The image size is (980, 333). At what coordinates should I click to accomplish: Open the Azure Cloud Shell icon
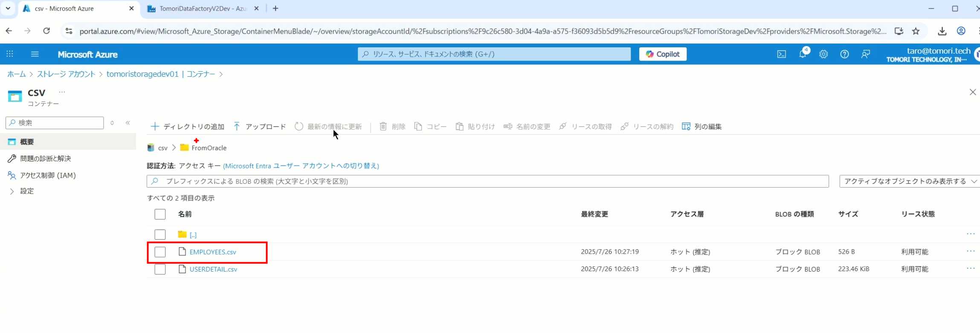tap(781, 54)
